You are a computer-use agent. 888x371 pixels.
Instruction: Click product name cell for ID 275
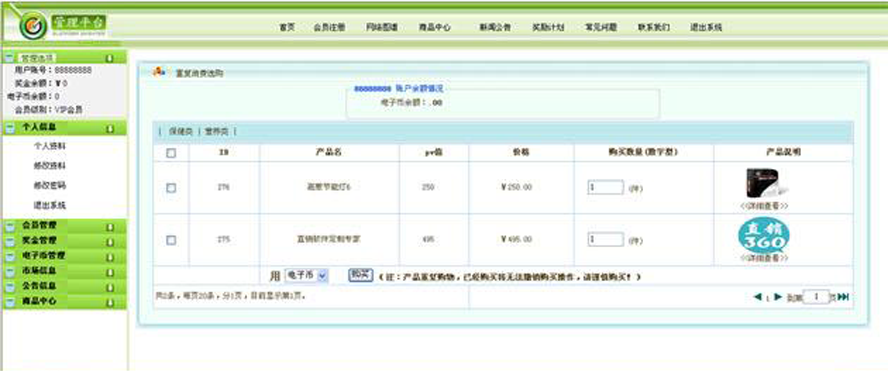[x=329, y=240]
